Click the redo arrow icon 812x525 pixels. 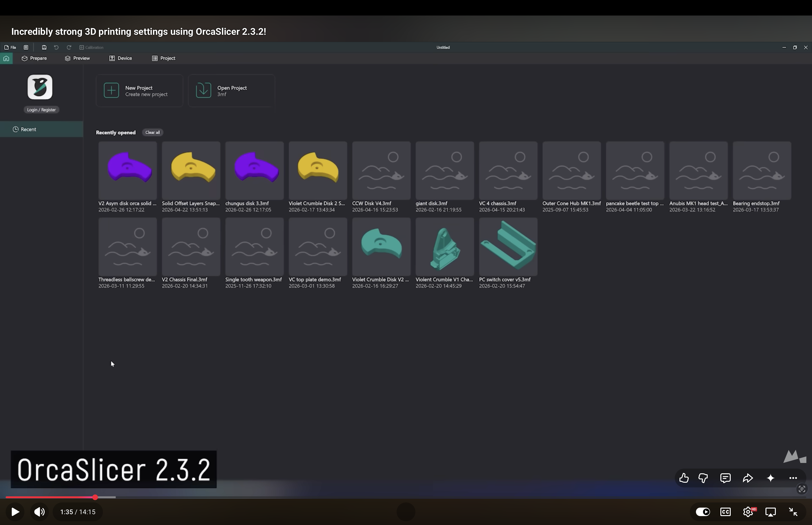point(69,47)
